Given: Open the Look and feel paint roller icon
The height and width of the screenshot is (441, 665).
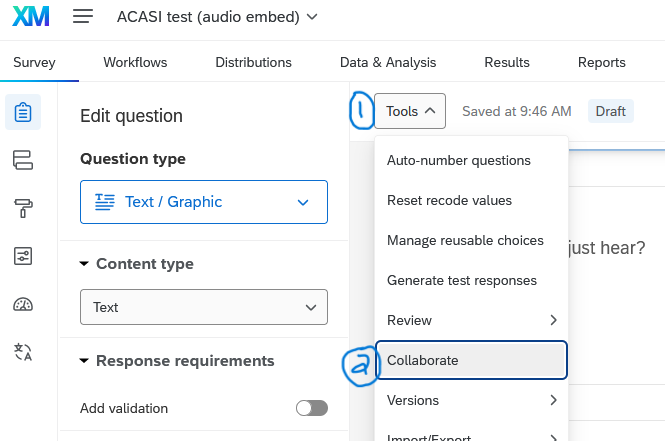Looking at the screenshot, I should (23, 208).
